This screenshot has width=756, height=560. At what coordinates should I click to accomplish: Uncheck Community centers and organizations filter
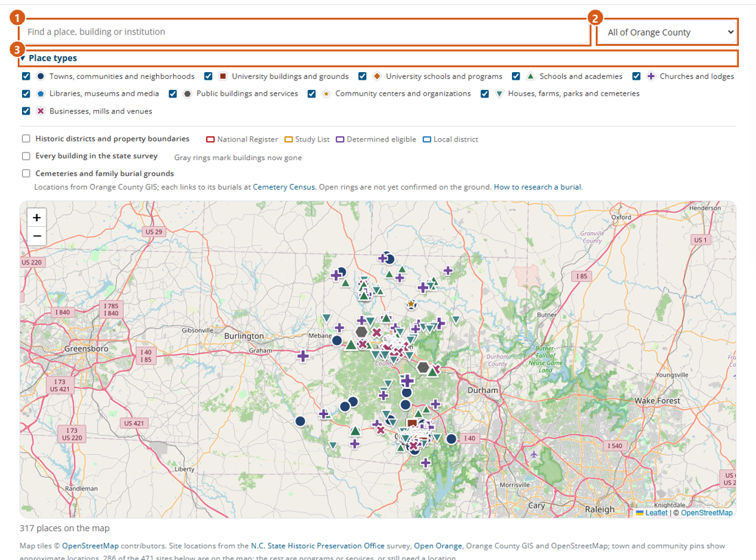(x=312, y=93)
